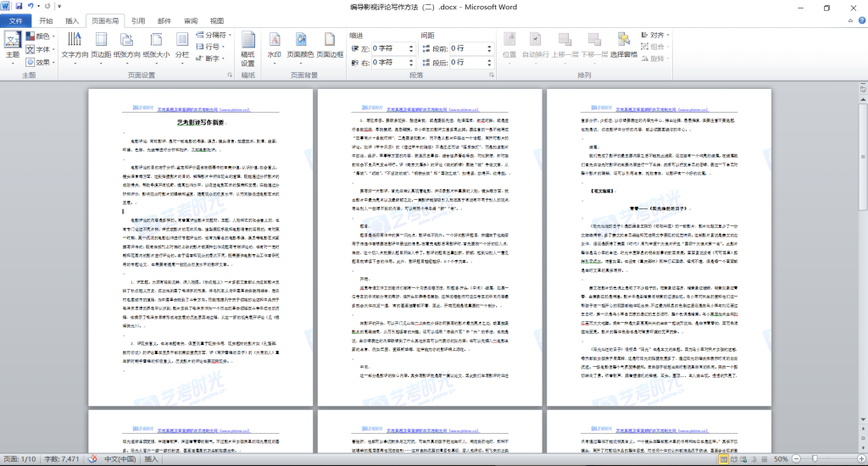Click the Save icon in quick access toolbar
This screenshot has width=868, height=466.
click(19, 7)
